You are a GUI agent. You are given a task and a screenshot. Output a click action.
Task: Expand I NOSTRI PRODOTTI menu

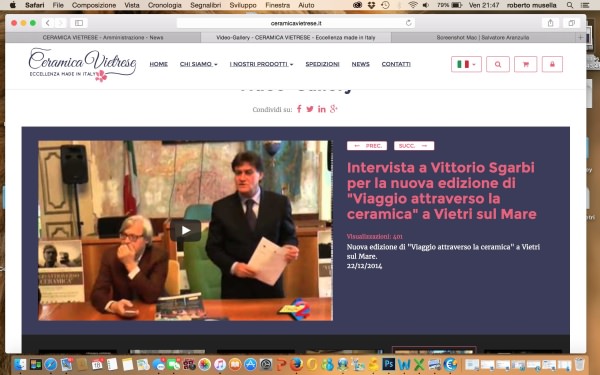261,64
